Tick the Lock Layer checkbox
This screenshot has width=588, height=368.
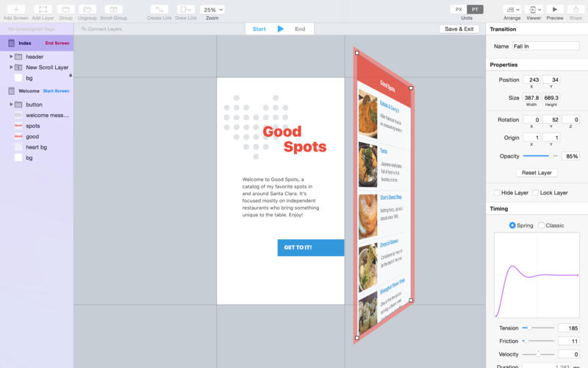click(536, 193)
